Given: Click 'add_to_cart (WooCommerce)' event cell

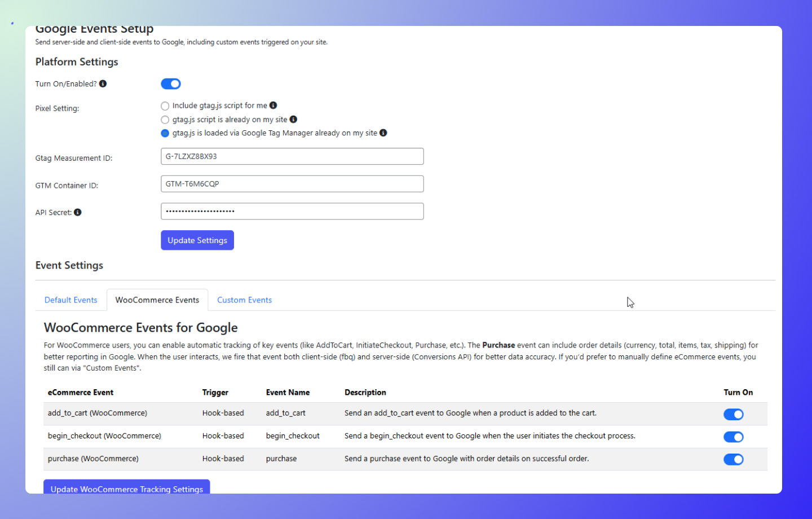Looking at the screenshot, I should [98, 413].
